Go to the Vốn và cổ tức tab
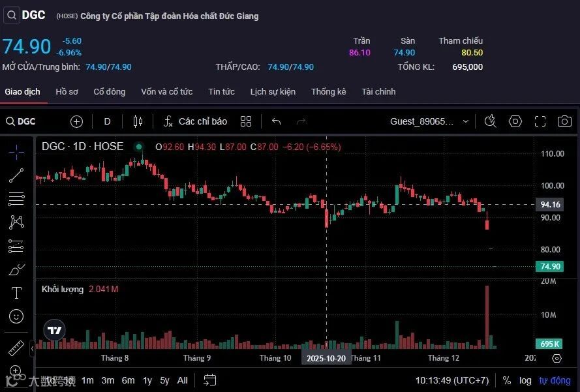580x392 pixels. 166,92
